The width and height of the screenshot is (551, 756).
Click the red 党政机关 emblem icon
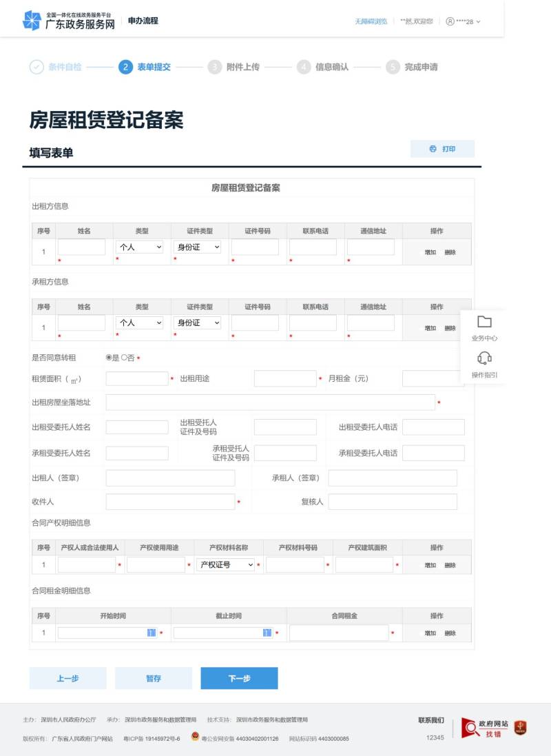click(520, 728)
